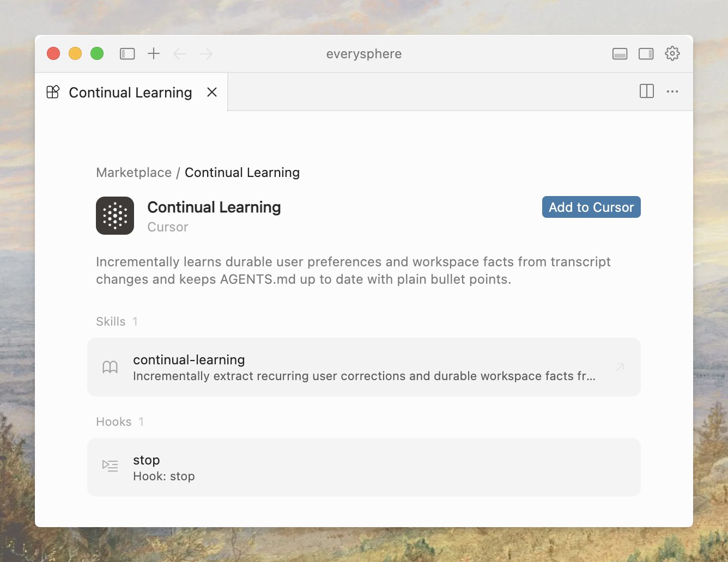Open the stop hook row
Image resolution: width=728 pixels, height=562 pixels.
364,467
